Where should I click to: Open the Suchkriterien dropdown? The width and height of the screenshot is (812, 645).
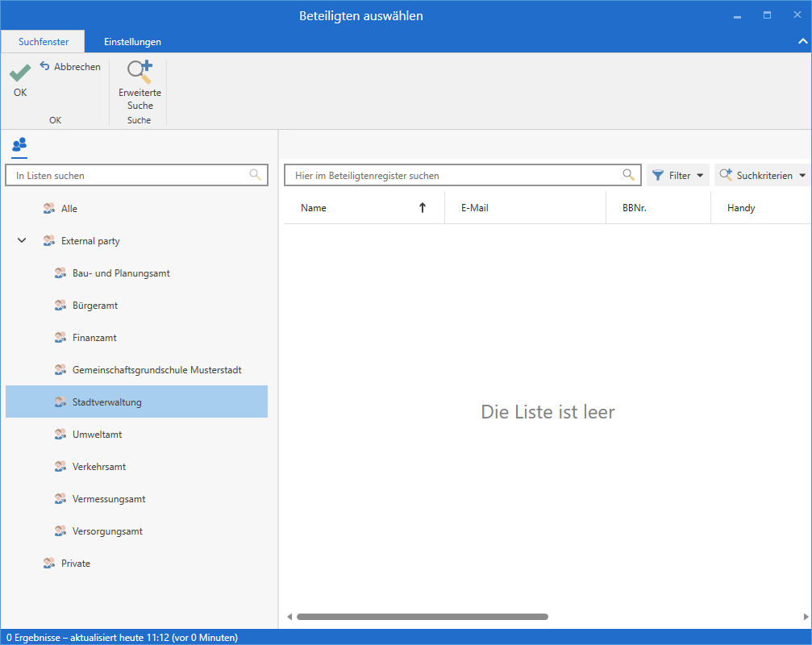763,176
